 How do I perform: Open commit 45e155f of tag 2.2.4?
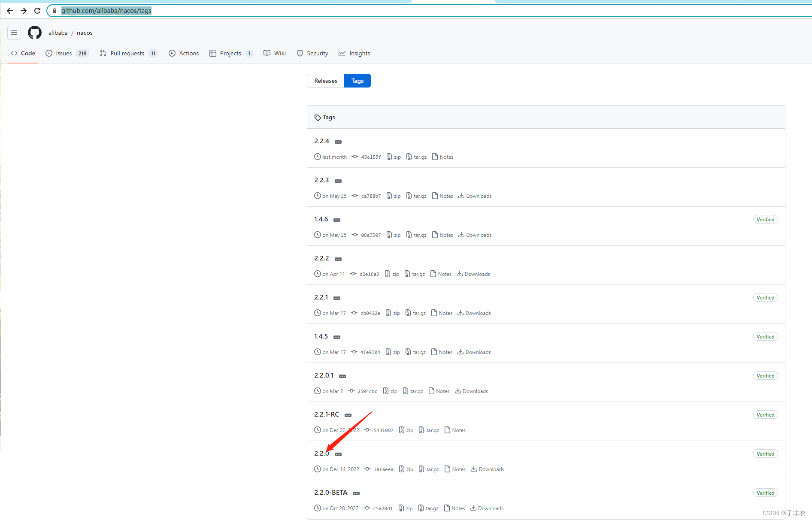367,157
